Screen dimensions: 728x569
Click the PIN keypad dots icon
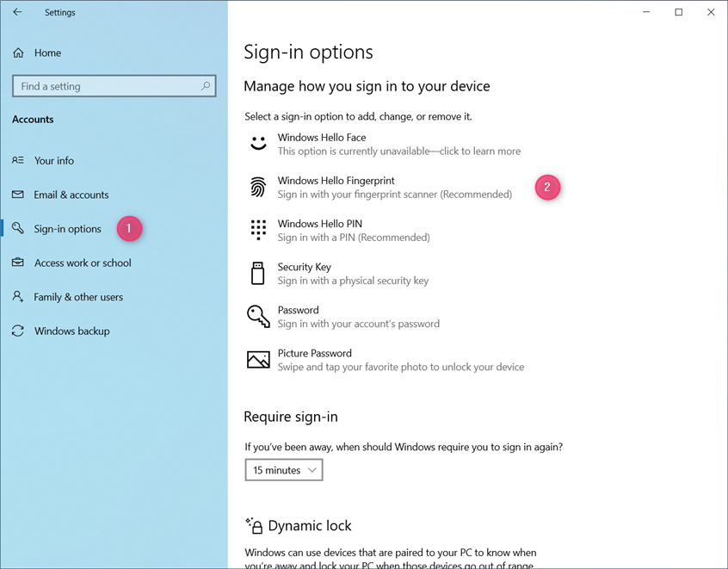tap(258, 230)
